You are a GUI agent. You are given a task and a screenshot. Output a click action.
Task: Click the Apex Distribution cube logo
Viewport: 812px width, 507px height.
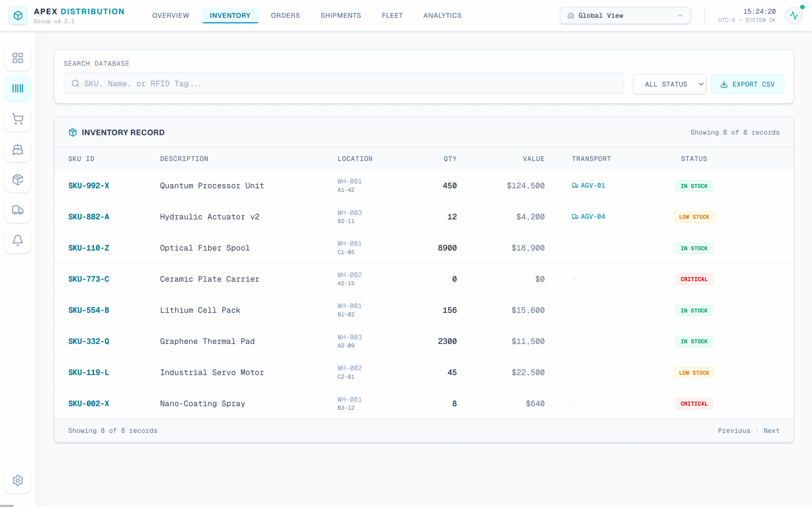tap(18, 16)
